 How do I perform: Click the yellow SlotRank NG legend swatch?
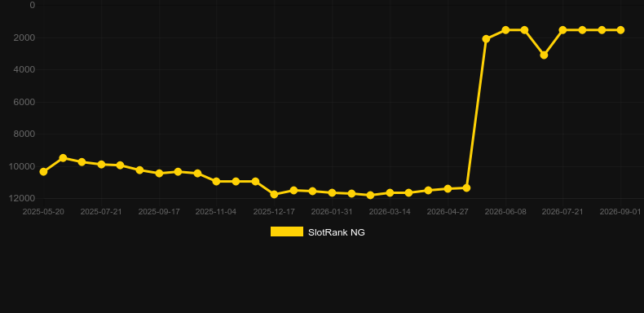(x=287, y=231)
